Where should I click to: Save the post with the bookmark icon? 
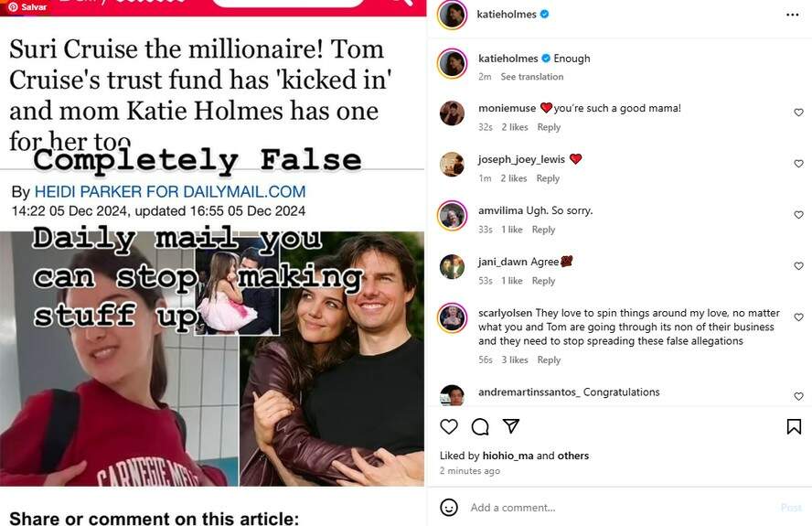point(794,426)
